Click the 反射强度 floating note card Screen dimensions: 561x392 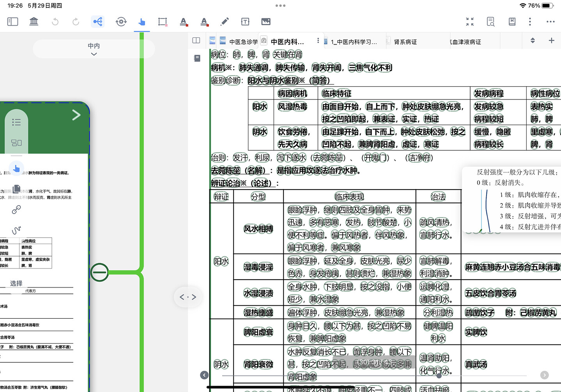pos(511,200)
